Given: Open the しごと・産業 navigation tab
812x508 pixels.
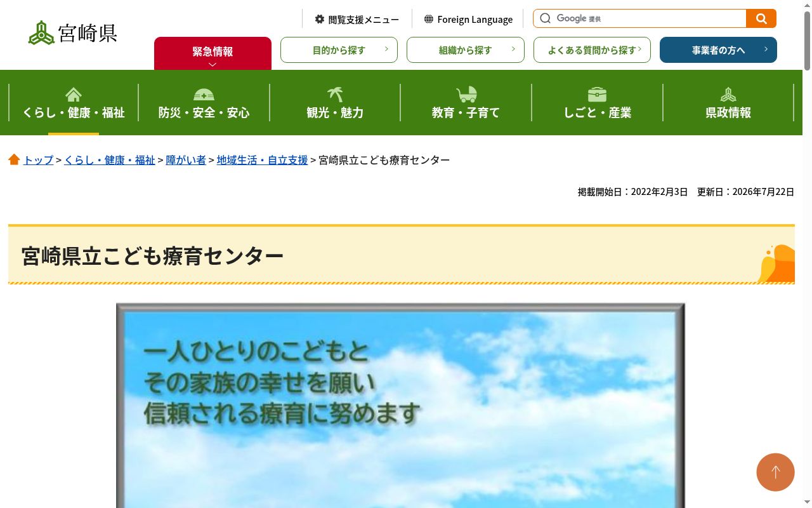Looking at the screenshot, I should click(x=597, y=103).
